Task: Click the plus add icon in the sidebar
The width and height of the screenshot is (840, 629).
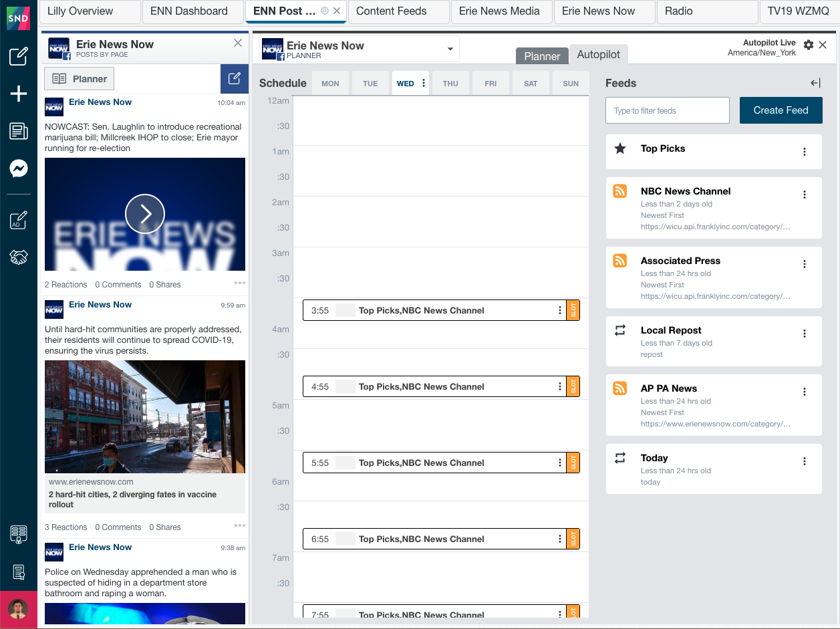Action: click(x=19, y=94)
